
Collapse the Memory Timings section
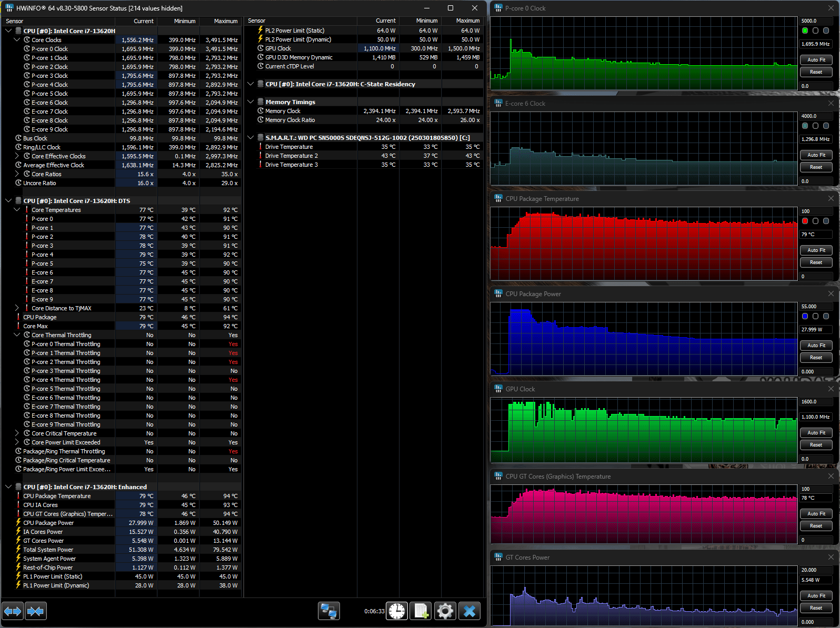coord(251,102)
